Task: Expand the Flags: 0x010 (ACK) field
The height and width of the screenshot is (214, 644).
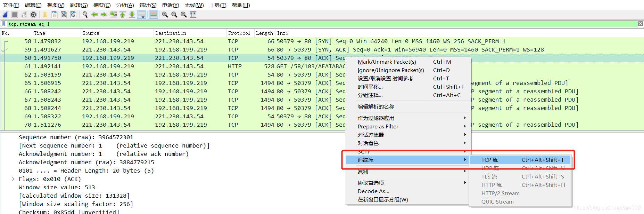Action: click(13, 179)
